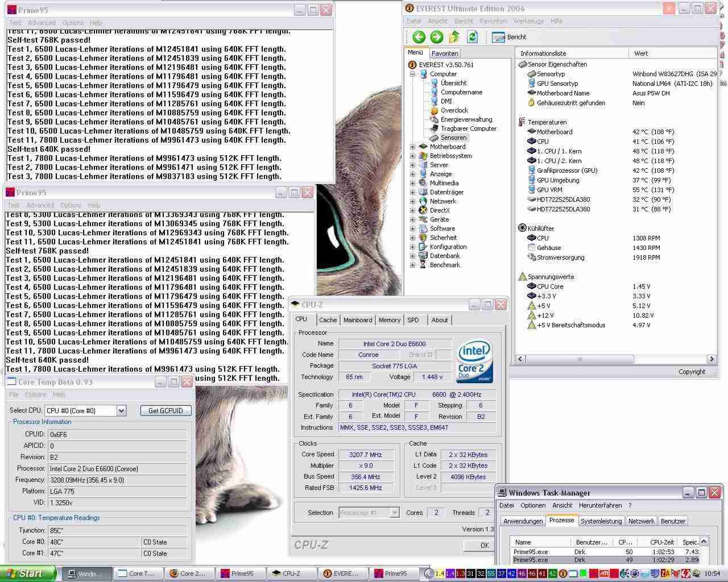The height and width of the screenshot is (582, 728).
Task: Open the Bericht report button in EVEREST
Action: (x=509, y=37)
